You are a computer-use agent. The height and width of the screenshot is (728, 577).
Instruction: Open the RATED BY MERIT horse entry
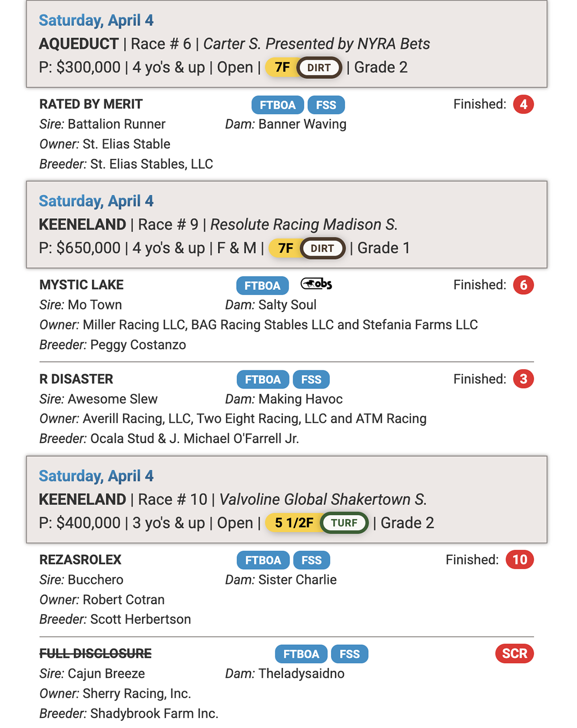[91, 104]
